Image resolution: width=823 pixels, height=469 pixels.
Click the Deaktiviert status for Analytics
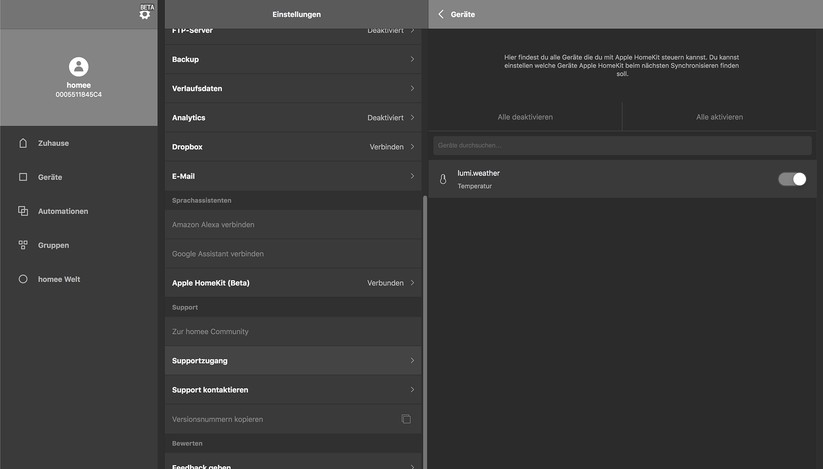(385, 118)
